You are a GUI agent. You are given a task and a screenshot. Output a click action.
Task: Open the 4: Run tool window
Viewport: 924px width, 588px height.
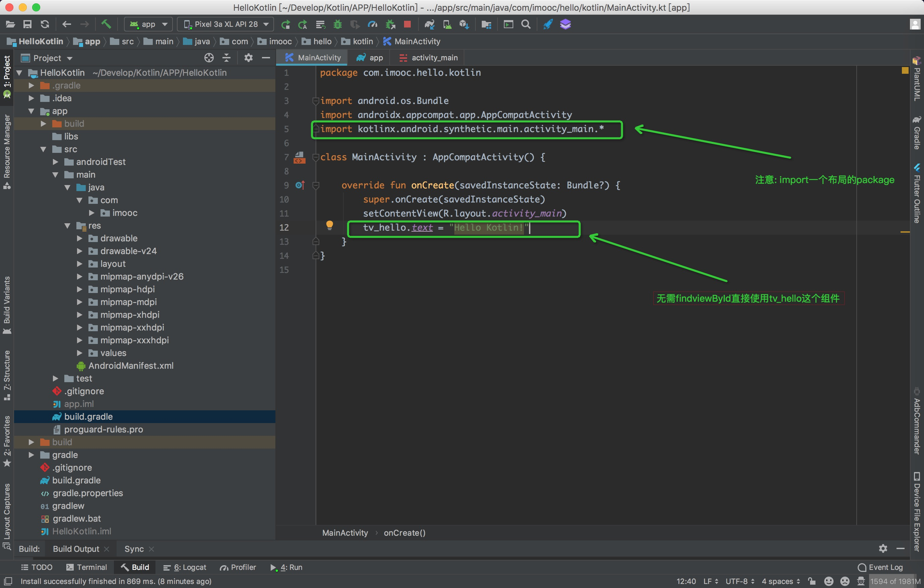pos(286,567)
